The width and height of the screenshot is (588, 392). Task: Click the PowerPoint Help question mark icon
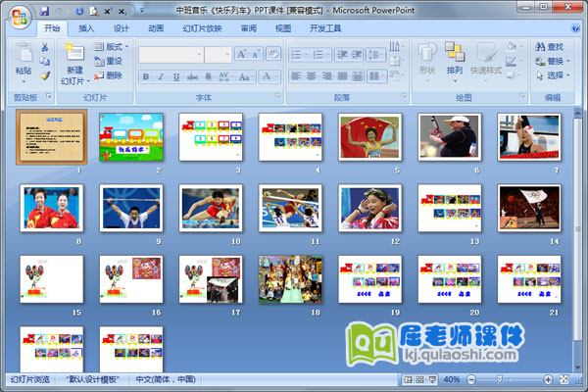(x=575, y=28)
